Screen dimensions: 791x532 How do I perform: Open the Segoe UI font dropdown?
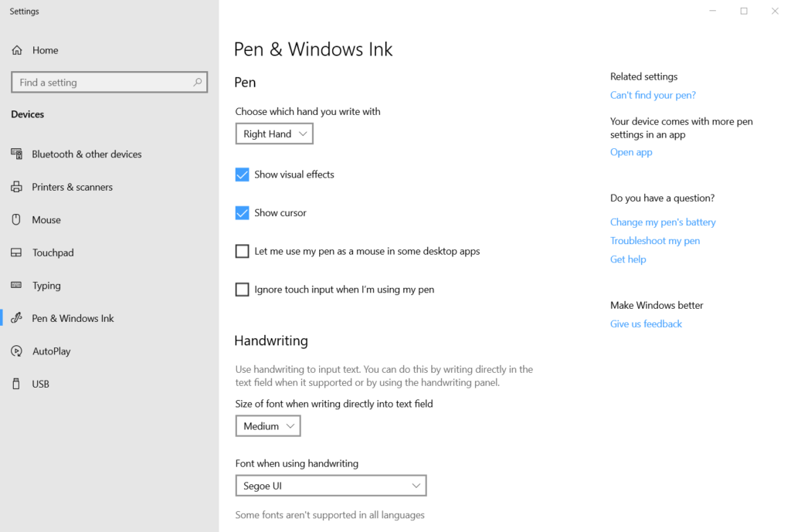point(331,486)
